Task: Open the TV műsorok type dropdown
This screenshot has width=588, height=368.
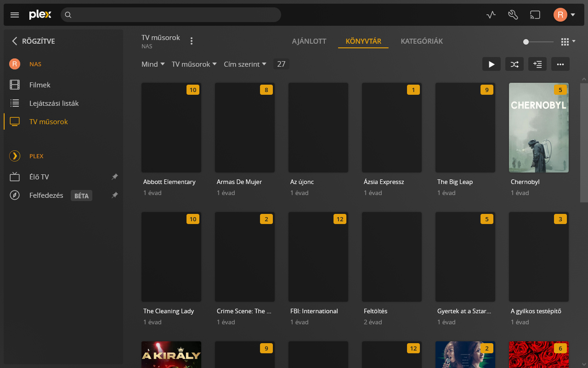Action: 194,64
